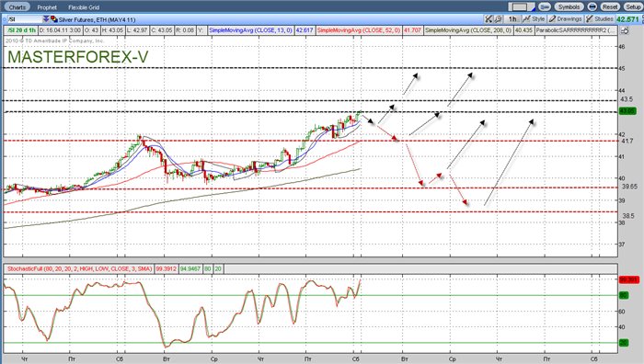Switch to the Prophet tab
Screen dimensions: 644x364
pyautogui.click(x=47, y=7)
